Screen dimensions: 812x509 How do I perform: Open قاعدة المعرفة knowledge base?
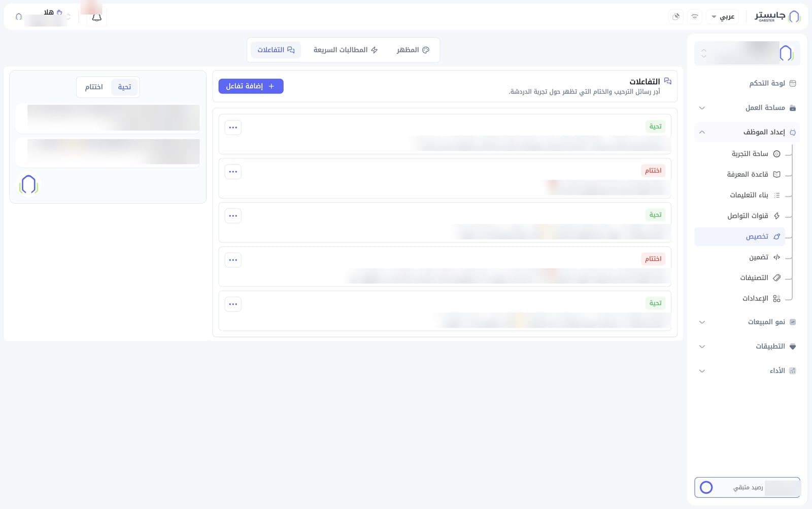point(739,175)
